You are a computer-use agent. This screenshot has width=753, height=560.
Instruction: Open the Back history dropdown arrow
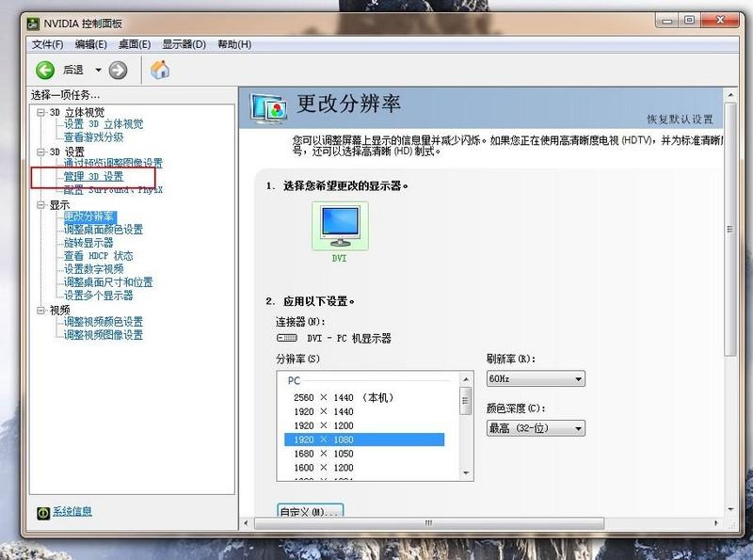pos(98,71)
